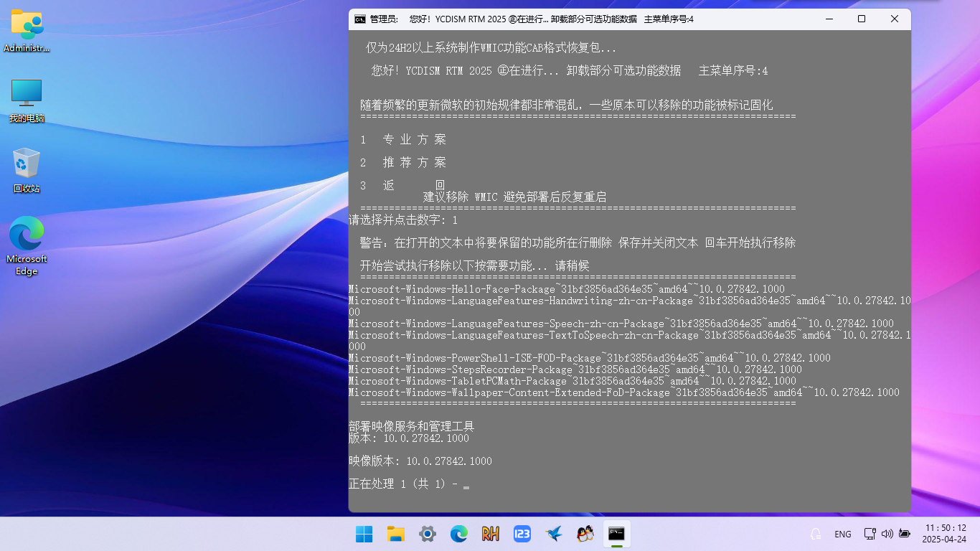Click the 3 返回 option line

(403, 185)
